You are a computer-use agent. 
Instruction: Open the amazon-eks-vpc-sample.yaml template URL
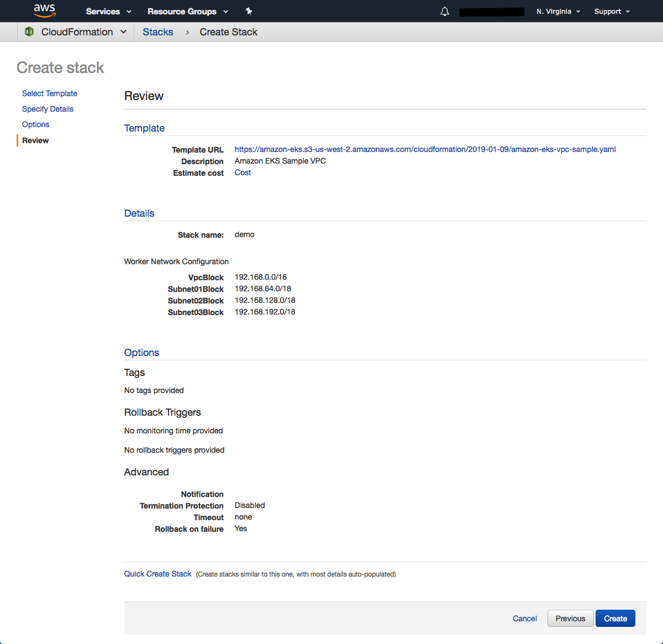(x=425, y=149)
